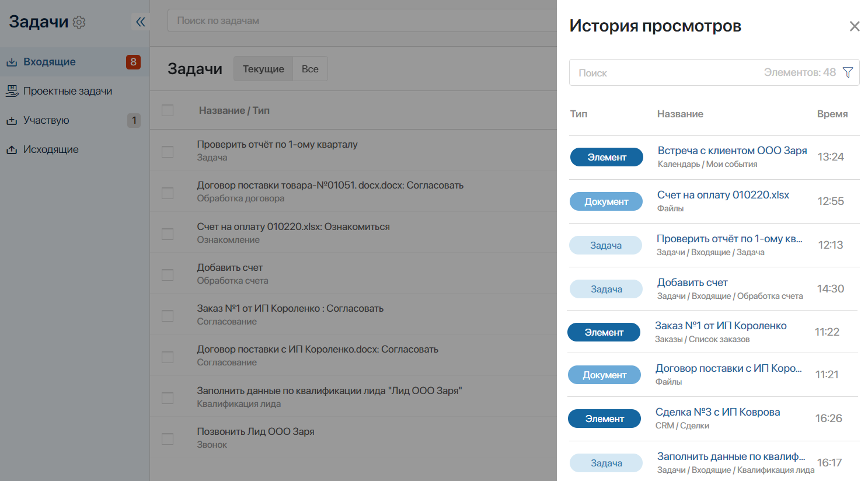Collapse the sidebar with double chevron icon
The image size is (868, 481).
[x=141, y=22]
